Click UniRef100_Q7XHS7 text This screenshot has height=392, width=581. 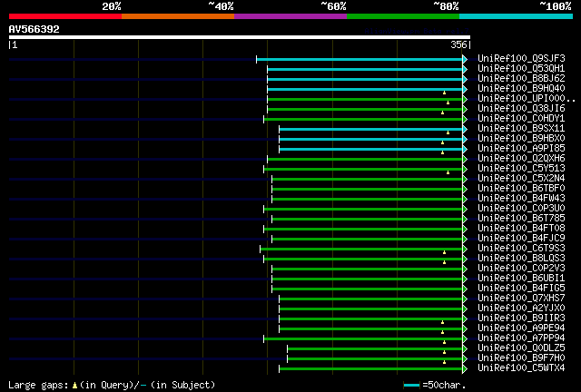pos(521,299)
